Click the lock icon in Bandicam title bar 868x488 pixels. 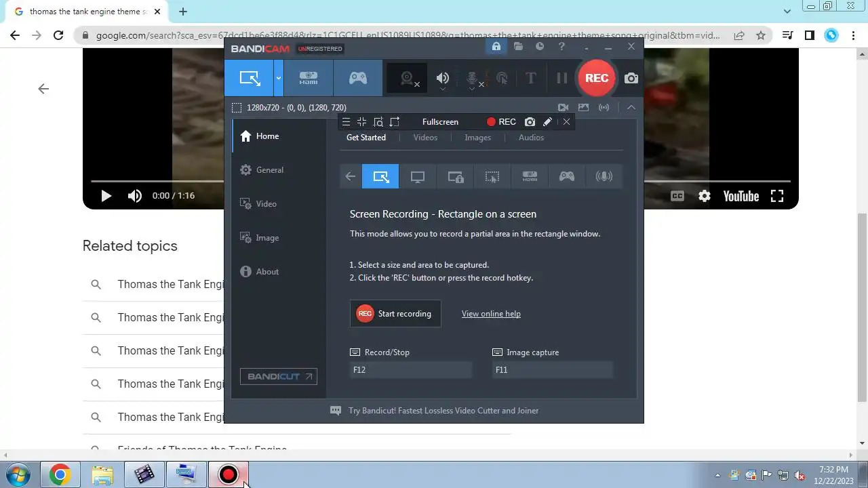[x=496, y=47]
